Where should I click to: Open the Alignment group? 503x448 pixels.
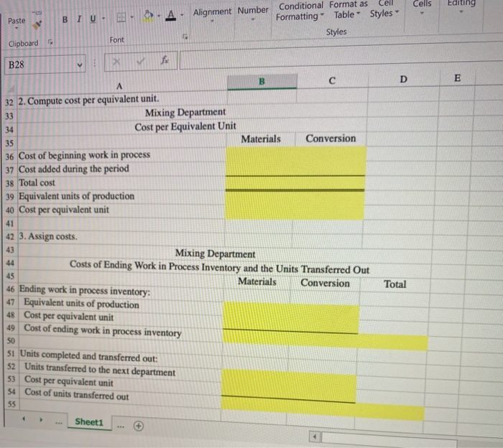coord(212,14)
